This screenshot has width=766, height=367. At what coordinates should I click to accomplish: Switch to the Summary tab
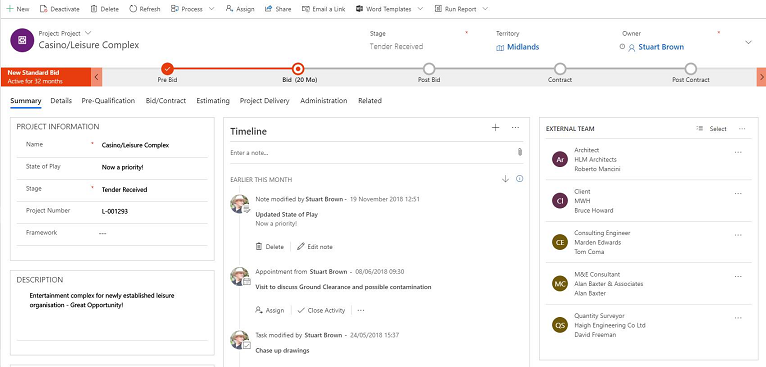(26, 101)
